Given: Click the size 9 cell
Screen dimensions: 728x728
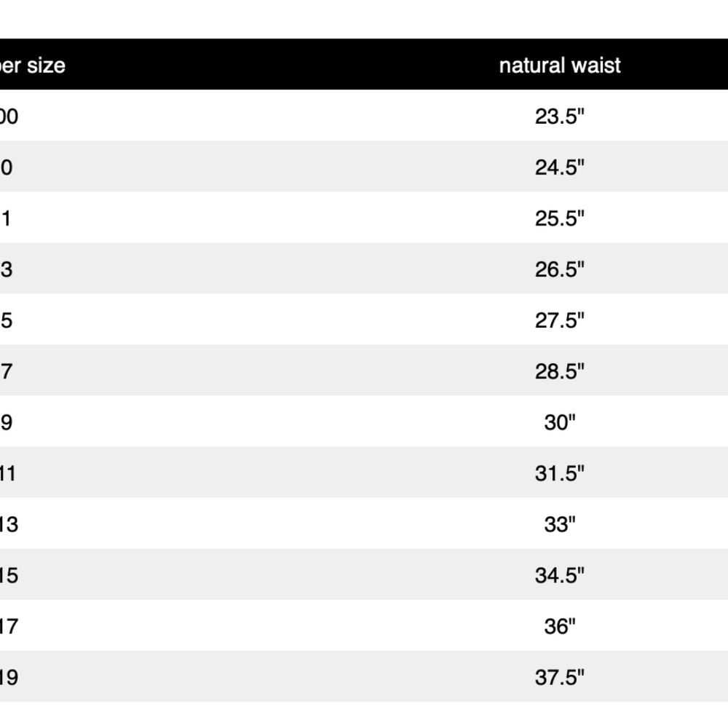Looking at the screenshot, I should point(6,423).
